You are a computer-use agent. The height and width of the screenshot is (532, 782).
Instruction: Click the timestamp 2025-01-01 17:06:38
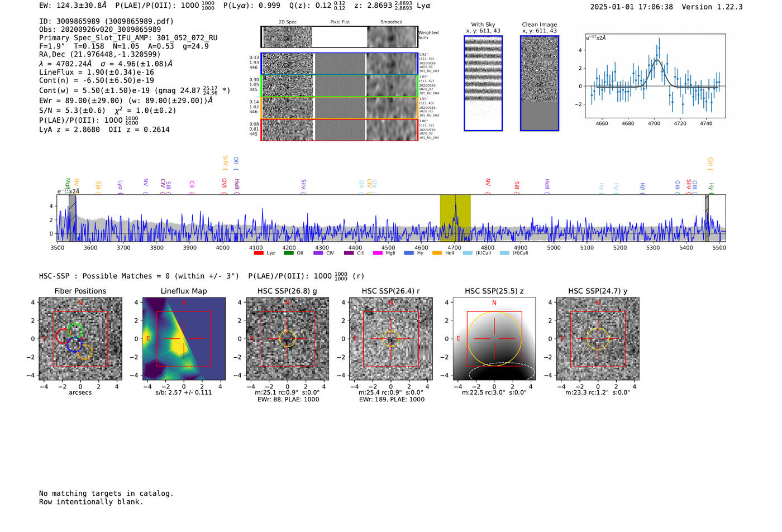coord(632,7)
